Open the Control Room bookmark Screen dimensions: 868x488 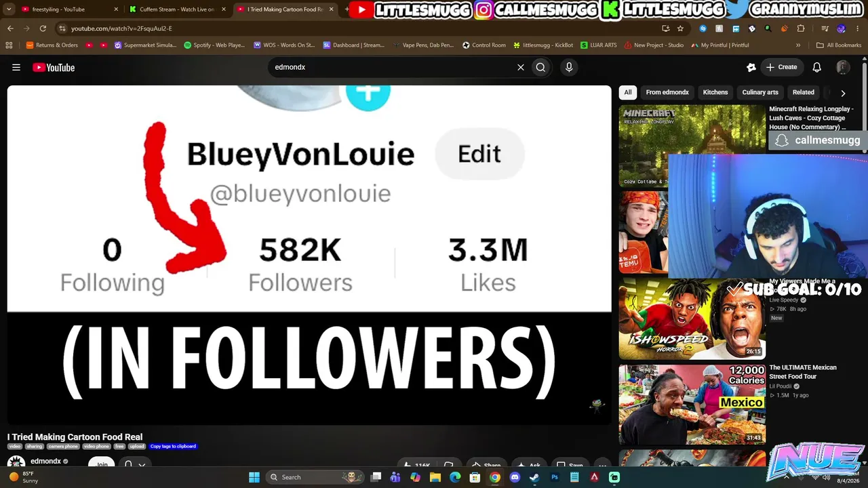point(484,45)
